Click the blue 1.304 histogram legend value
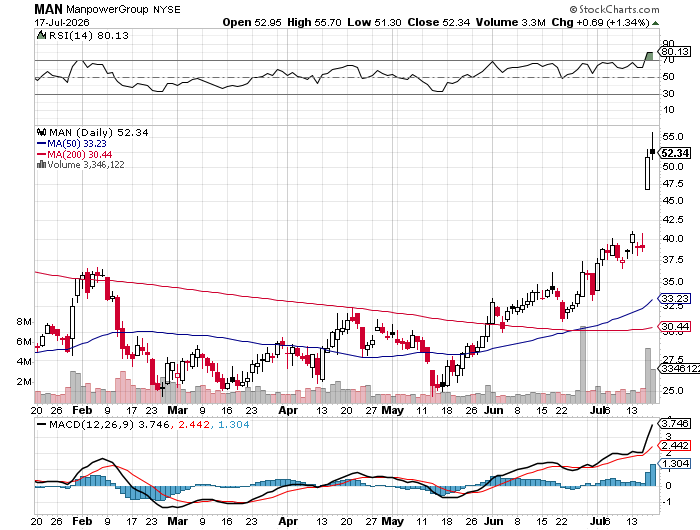Image resolution: width=700 pixels, height=530 pixels. [233, 425]
